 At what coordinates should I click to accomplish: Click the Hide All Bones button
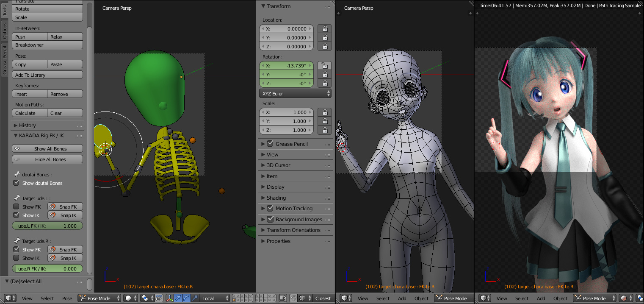(x=47, y=159)
